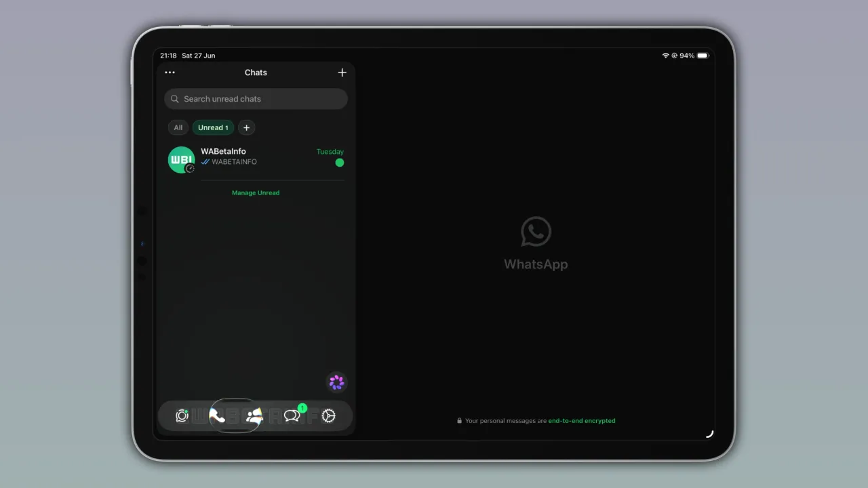
Task: Click the Wi-Fi status icon
Action: [x=666, y=56]
